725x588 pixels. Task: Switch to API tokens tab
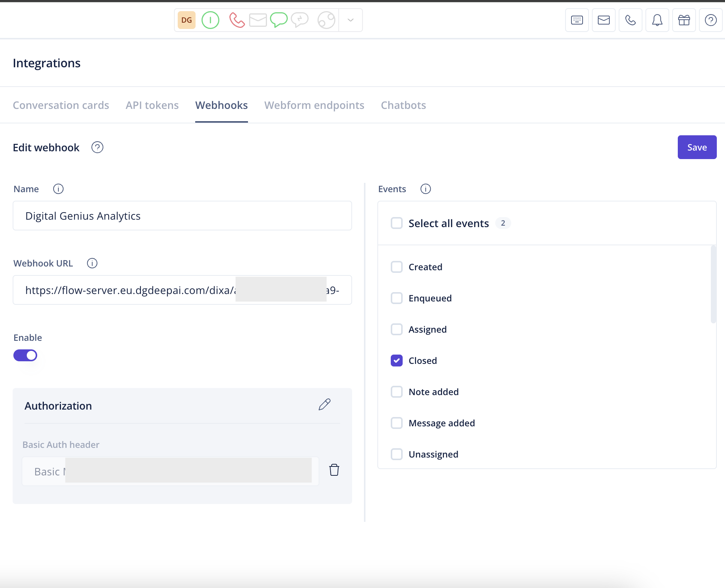[x=152, y=105]
